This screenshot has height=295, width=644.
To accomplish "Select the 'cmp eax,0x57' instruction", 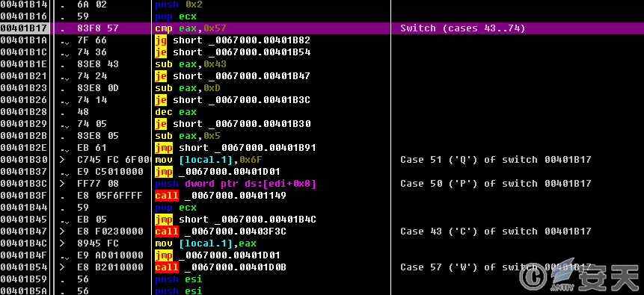I will (x=191, y=28).
